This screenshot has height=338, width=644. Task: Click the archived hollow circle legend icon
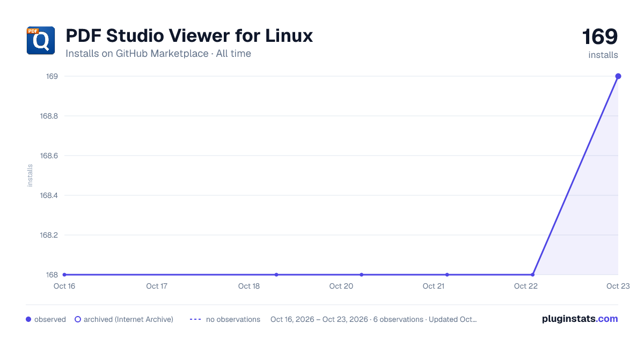pos(78,319)
